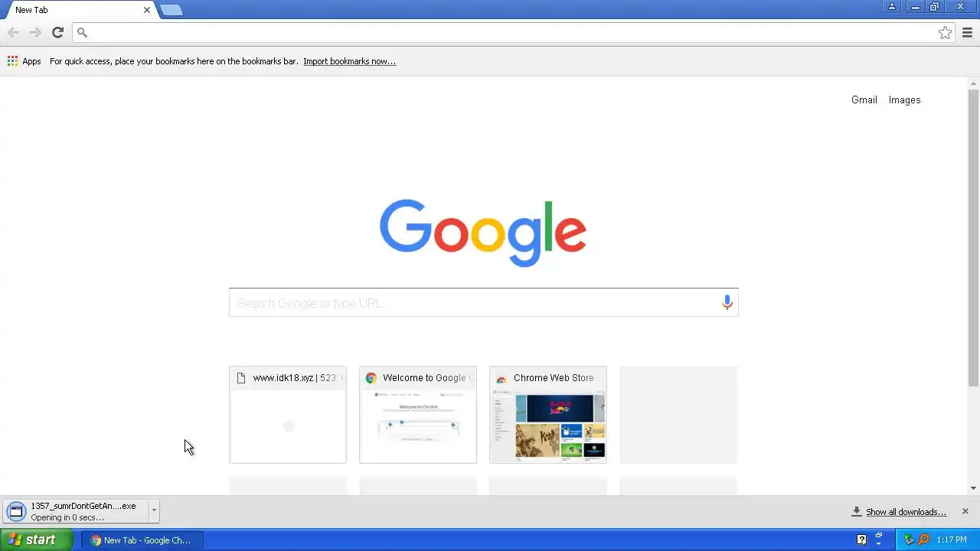Open the Windows start menu
Viewport: 980px width, 551px height.
coord(36,540)
